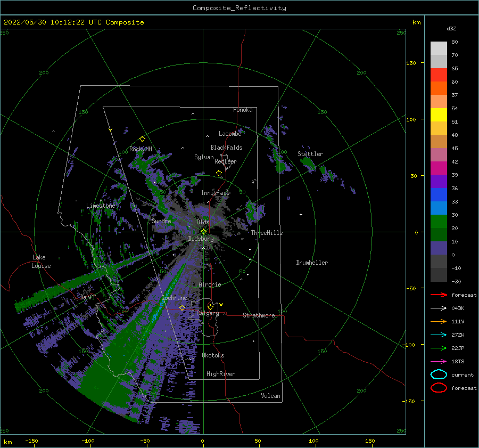Click the red forecast arrow legend icon
479x448 pixels.
[x=439, y=295]
